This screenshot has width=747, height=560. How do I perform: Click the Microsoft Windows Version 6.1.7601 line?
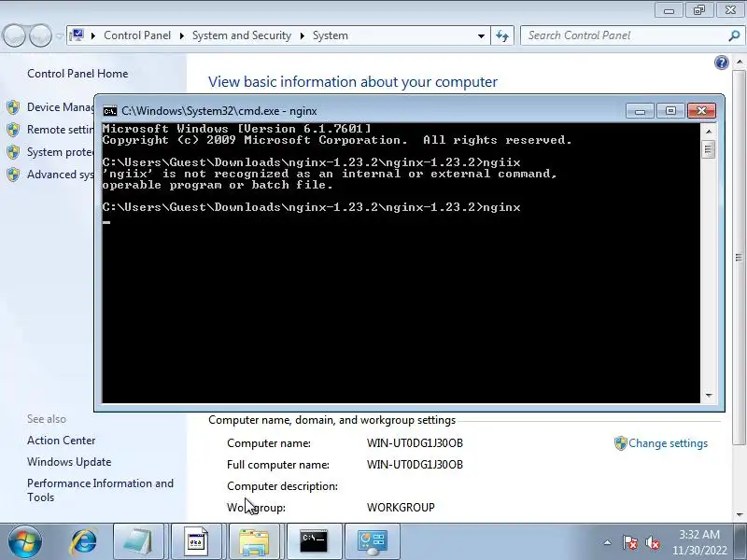[x=236, y=129]
